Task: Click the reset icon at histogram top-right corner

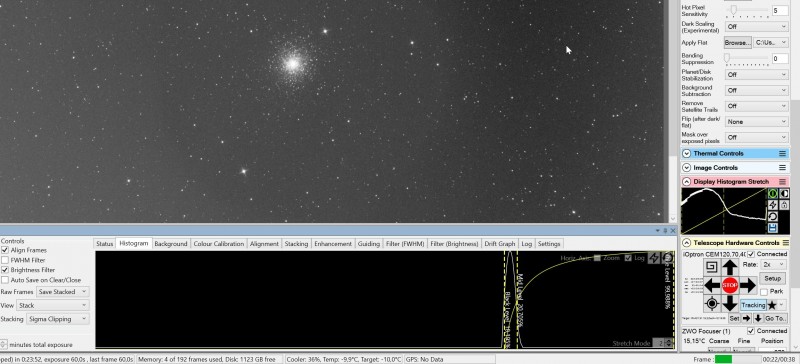Action: (x=668, y=258)
